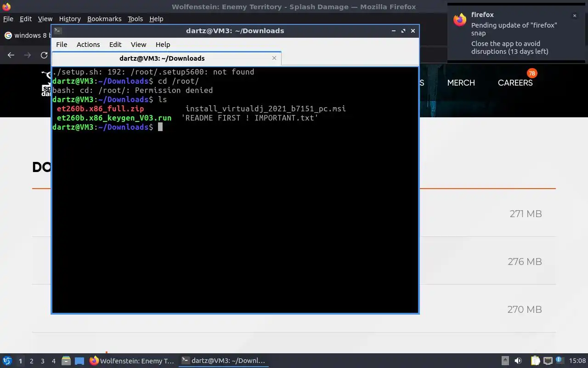Click the './setup.sh: 192' error line
Image resolution: width=588 pixels, height=368 pixels.
(x=153, y=72)
